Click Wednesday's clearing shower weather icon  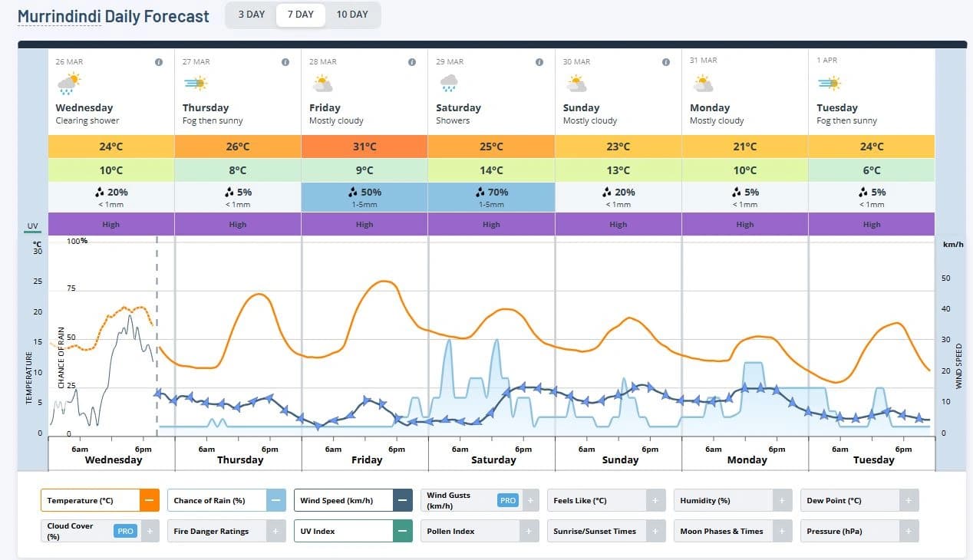68,83
